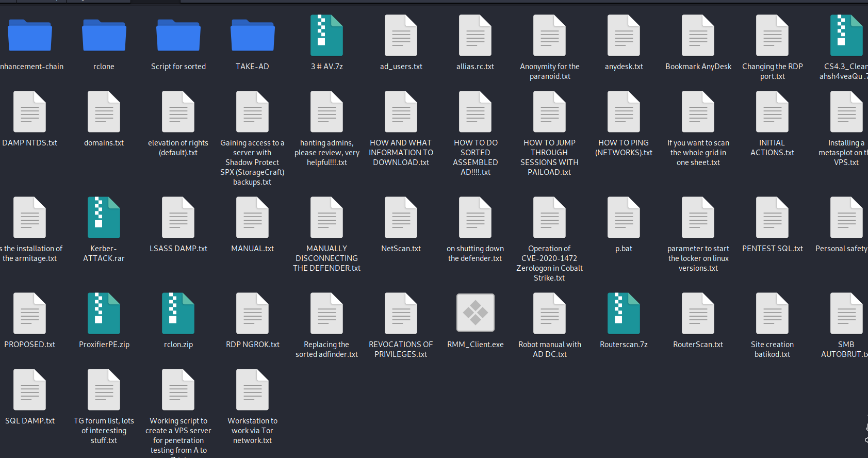Click the label 'Robot manual with AD DC.txt'
The image size is (868, 458).
tap(550, 350)
